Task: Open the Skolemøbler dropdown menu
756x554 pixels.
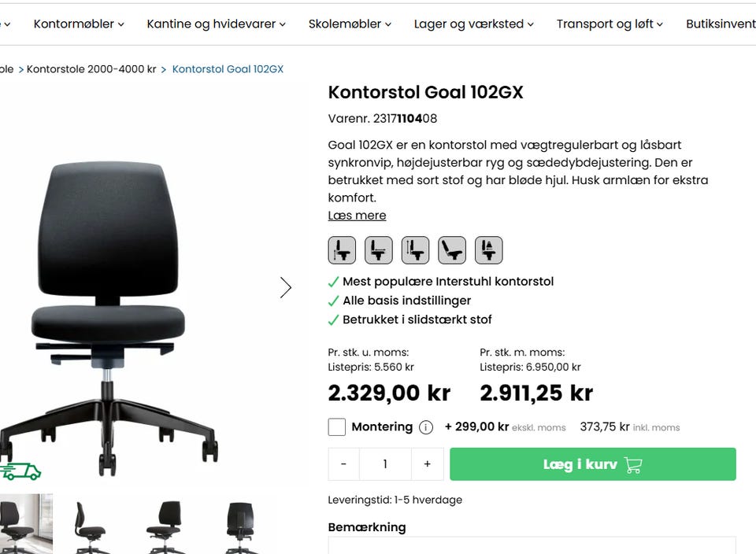Action: click(350, 24)
